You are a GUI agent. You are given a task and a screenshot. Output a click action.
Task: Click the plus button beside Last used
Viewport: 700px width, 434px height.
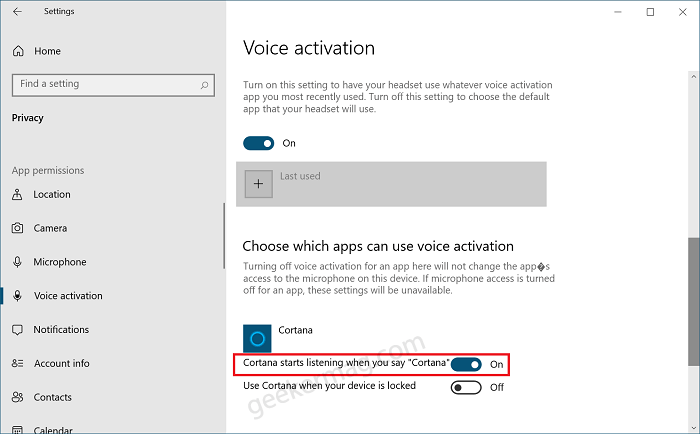tap(258, 184)
